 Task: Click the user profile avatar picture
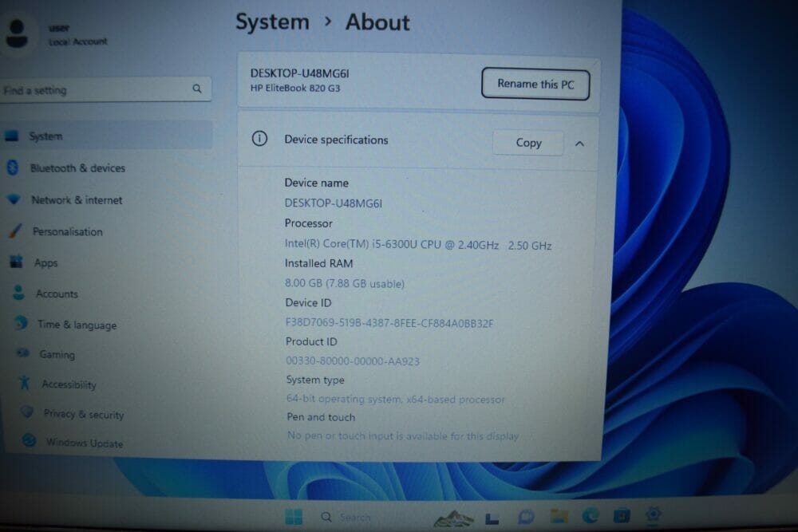pos(18,34)
